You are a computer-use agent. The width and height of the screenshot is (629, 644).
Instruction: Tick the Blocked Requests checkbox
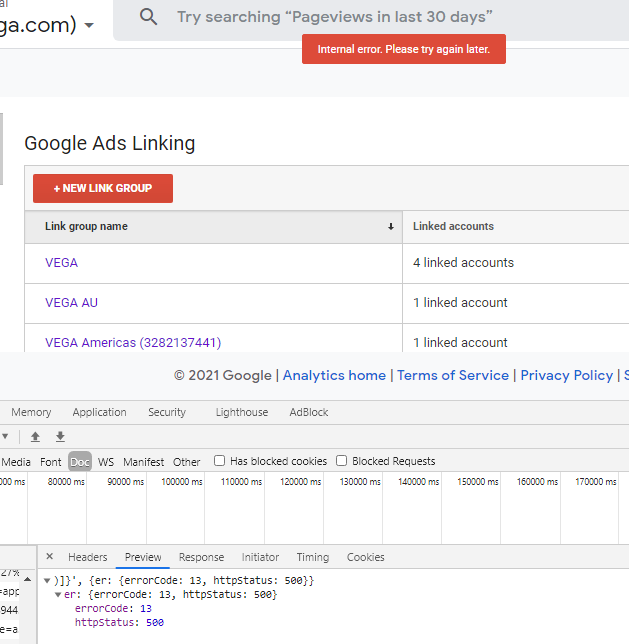342,461
